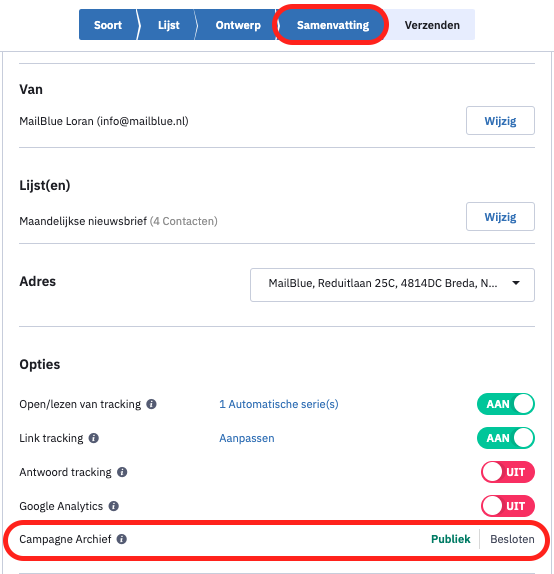Switch to the Ontwerp step

(x=238, y=25)
